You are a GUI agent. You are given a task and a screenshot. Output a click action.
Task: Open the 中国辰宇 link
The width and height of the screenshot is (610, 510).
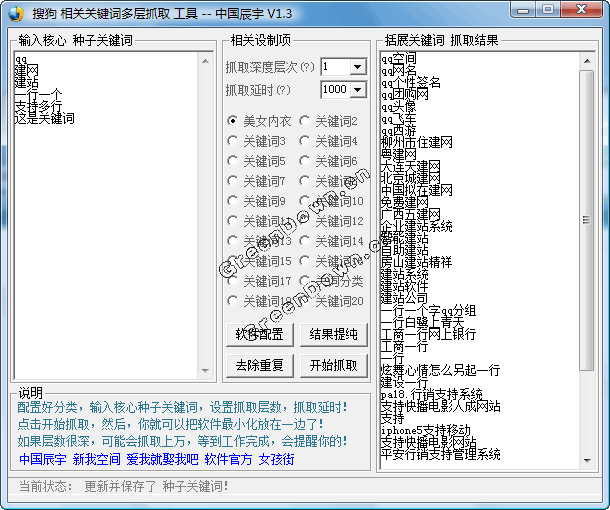click(x=42, y=459)
